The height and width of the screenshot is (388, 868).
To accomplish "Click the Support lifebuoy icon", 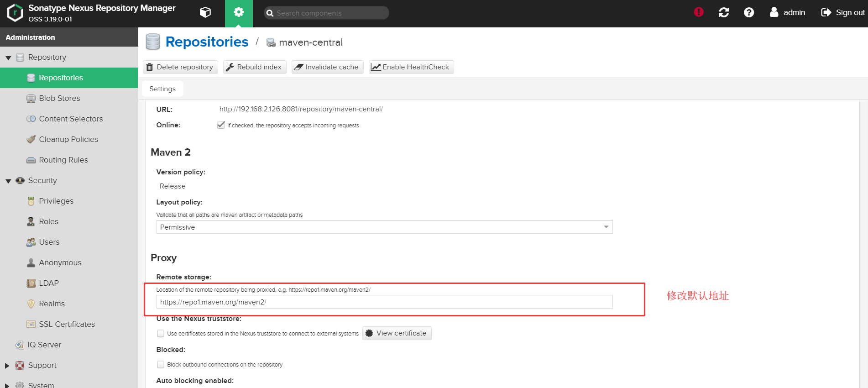I will pyautogui.click(x=20, y=365).
